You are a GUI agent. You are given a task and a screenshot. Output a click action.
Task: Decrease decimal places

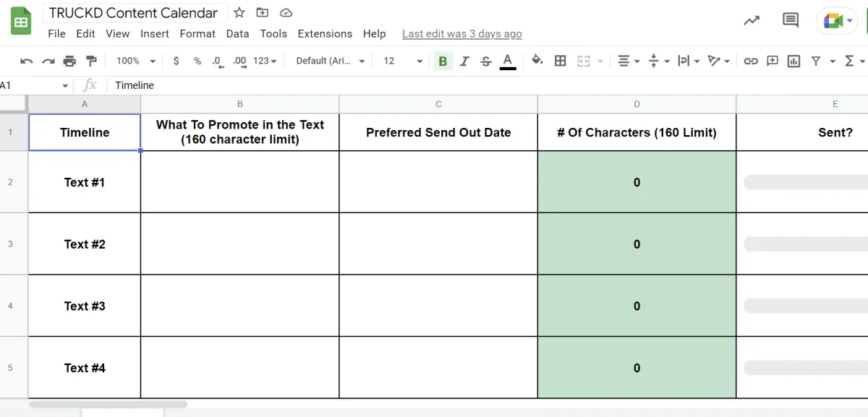[218, 61]
